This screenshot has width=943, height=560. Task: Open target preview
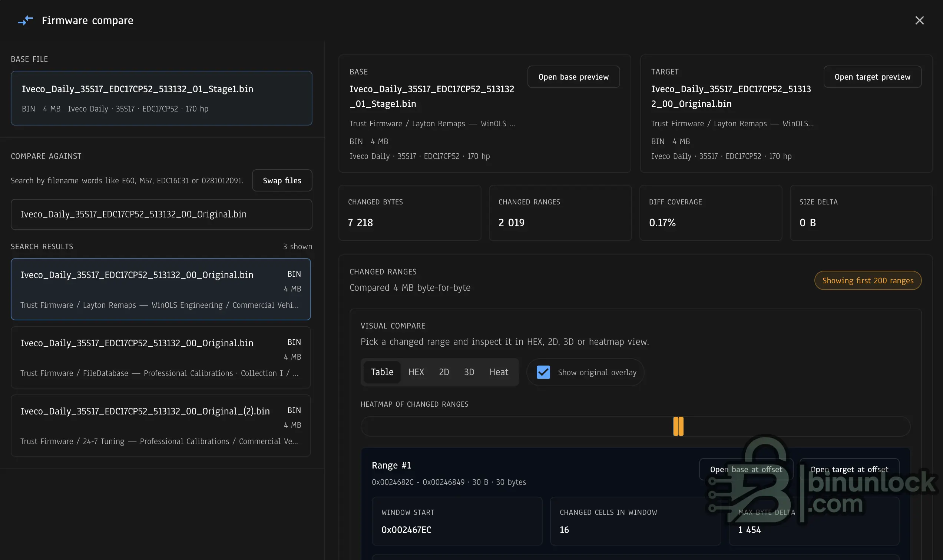(872, 77)
